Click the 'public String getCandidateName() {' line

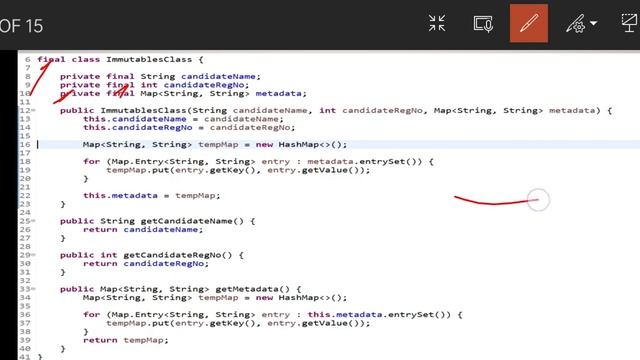[158, 221]
